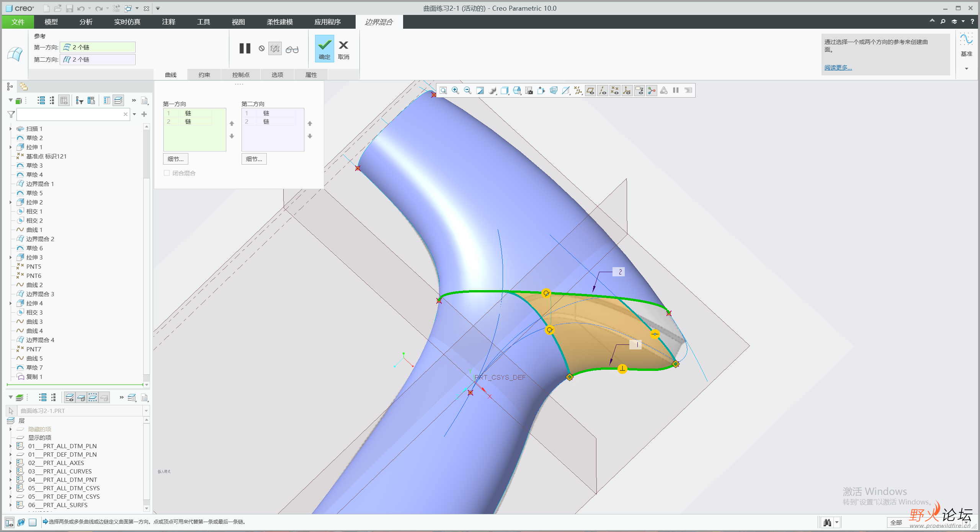Open the 曲面练习2-1.PRT model dropdown
This screenshot has height=532, width=980.
click(x=146, y=411)
